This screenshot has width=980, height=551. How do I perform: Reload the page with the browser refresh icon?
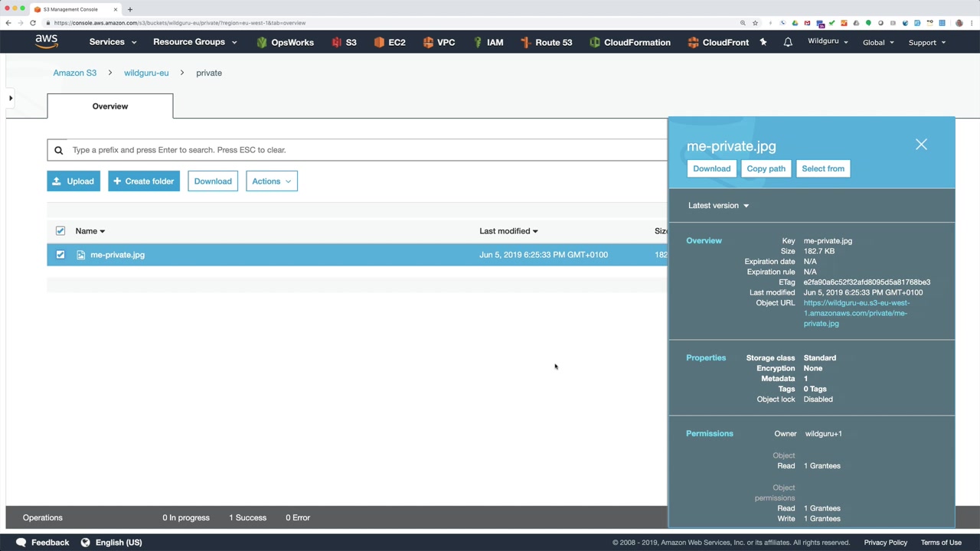click(33, 23)
